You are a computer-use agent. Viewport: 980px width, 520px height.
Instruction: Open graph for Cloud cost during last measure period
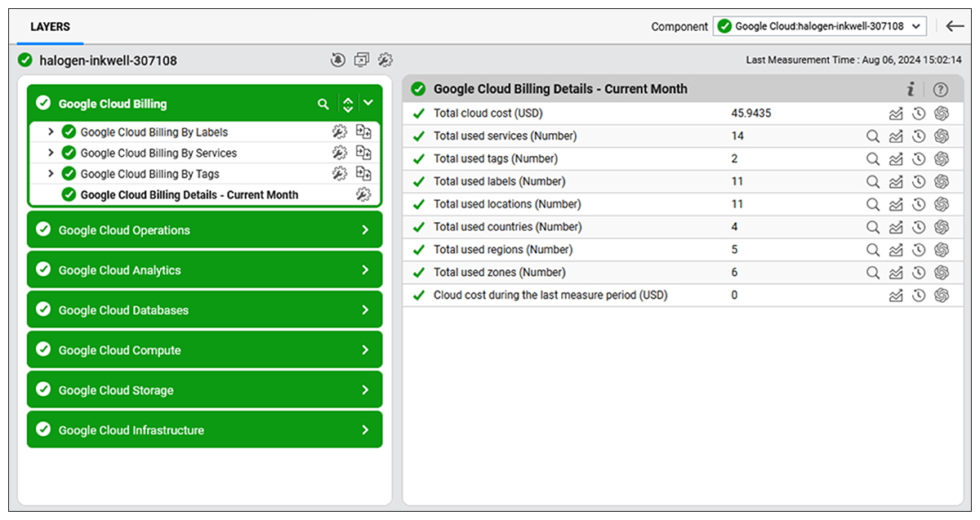coord(896,296)
